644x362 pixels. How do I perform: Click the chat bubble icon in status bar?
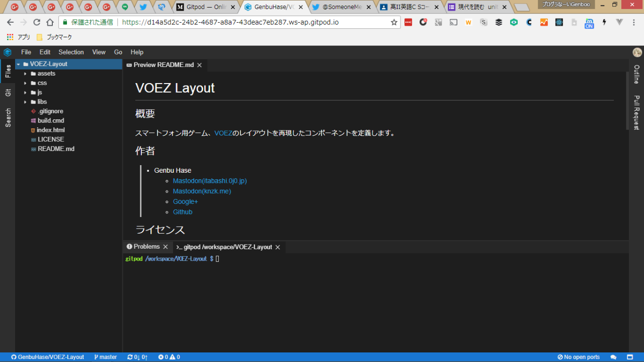(613, 357)
